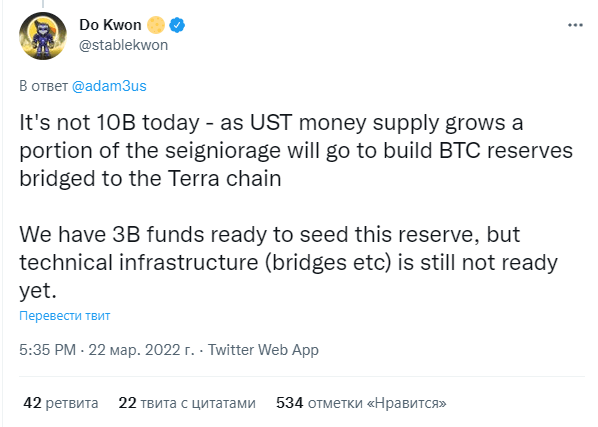598x427 pixels.
Task: Click the yellow moon emoji badge
Action: pyautogui.click(x=156, y=25)
